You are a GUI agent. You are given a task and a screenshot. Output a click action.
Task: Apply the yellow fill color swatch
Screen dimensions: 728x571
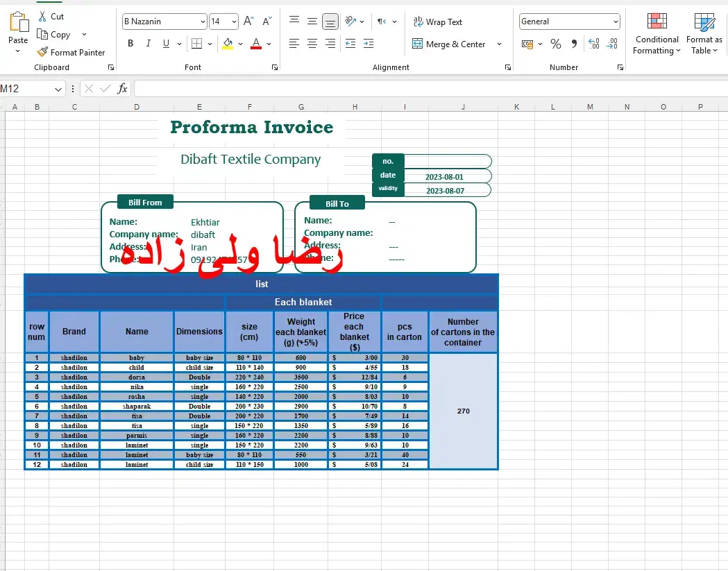coord(228,44)
